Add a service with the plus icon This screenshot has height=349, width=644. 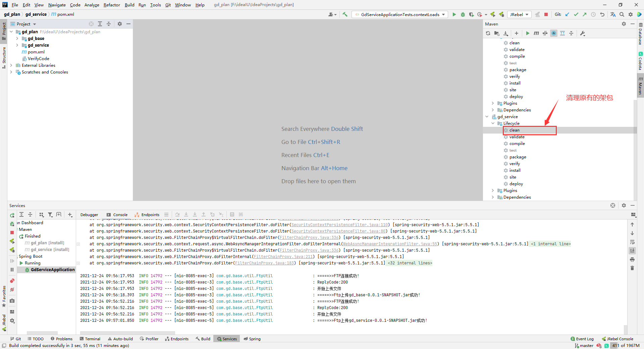pyautogui.click(x=70, y=214)
